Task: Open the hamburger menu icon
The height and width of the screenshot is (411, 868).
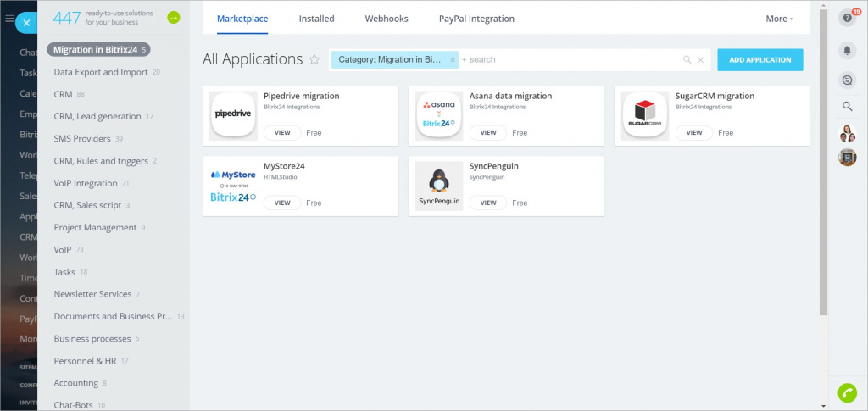Action: [8, 19]
